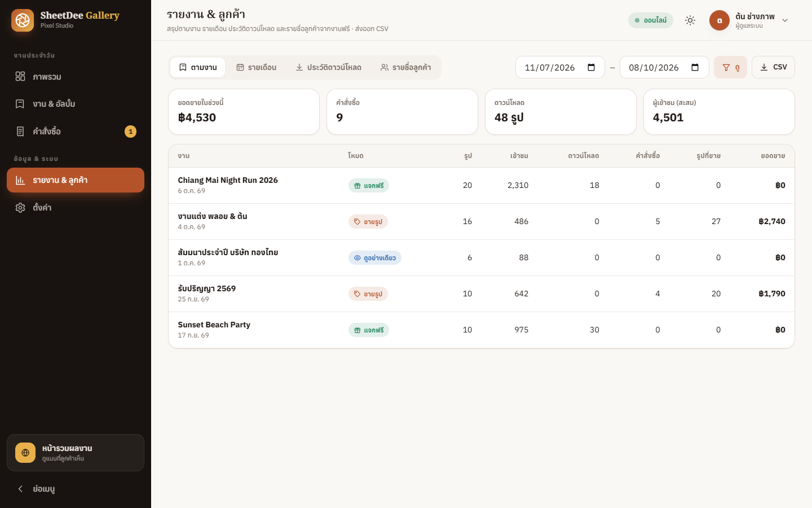This screenshot has height=508, width=812.
Task: Click งานแต่ง พลอย & ต้น row title
Action: tap(213, 216)
